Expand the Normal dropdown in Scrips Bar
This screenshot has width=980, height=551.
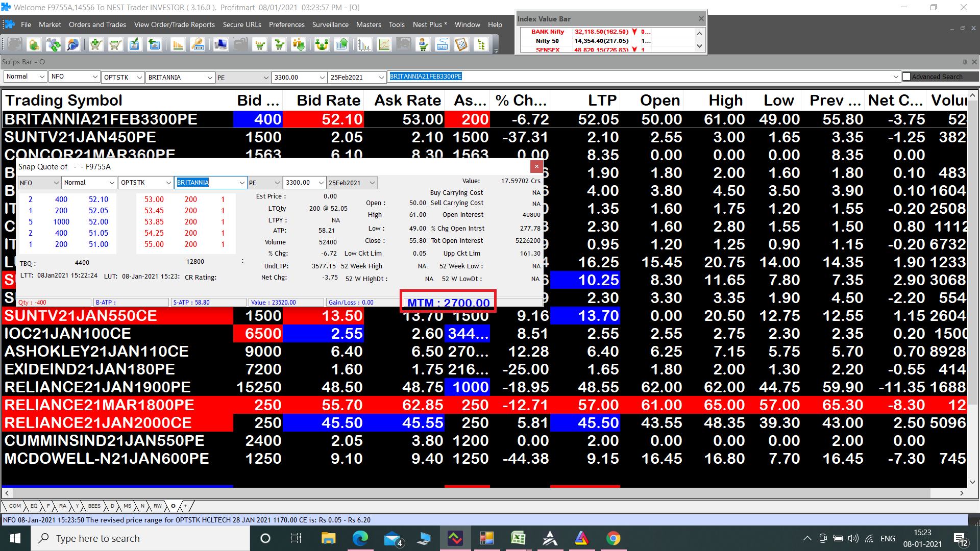click(x=41, y=77)
